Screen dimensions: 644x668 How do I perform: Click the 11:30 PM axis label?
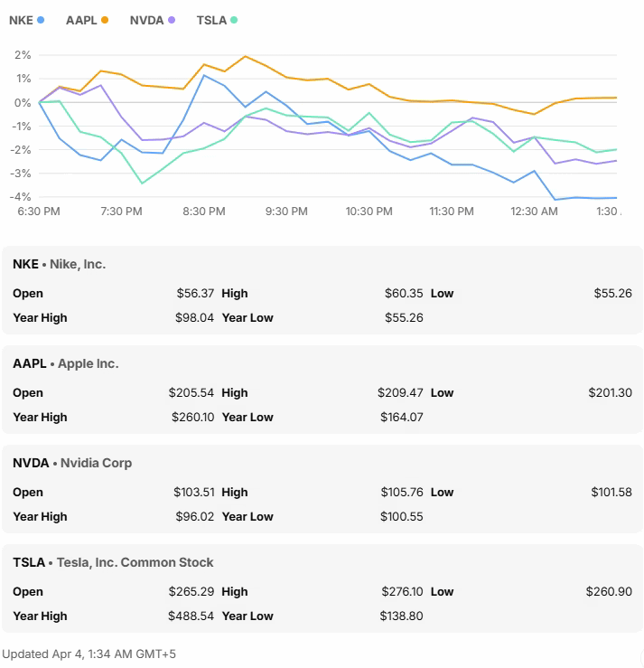(452, 212)
